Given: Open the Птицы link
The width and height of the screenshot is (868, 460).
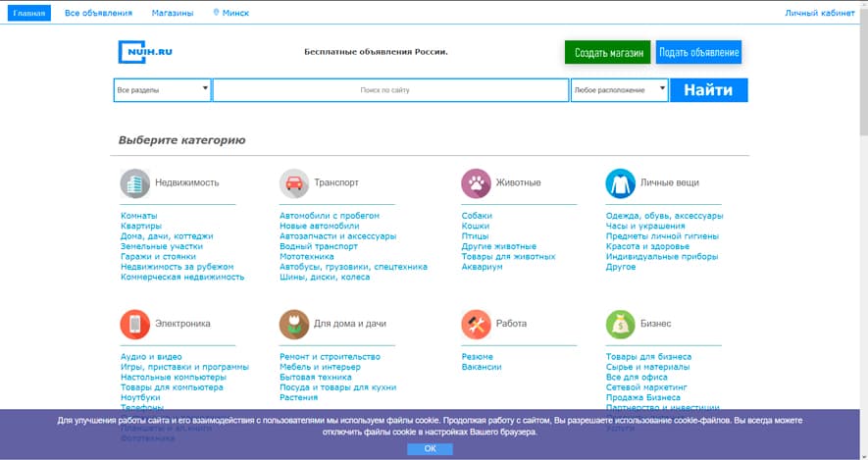Looking at the screenshot, I should (475, 236).
